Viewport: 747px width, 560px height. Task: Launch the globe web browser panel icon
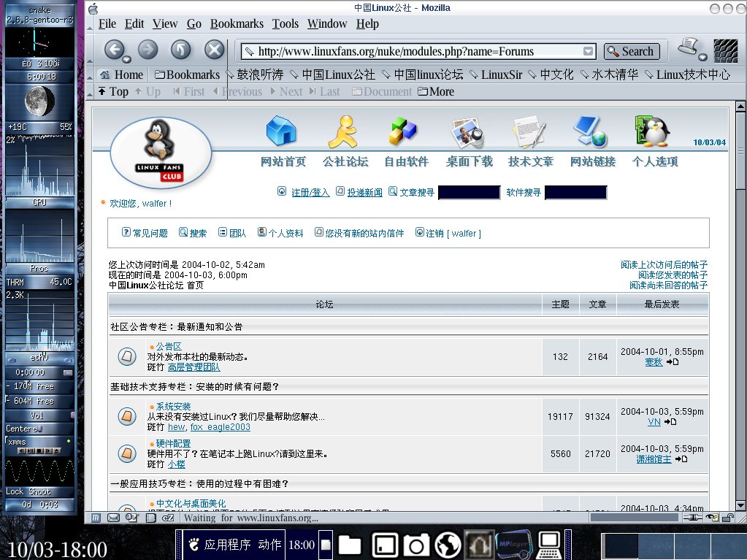448,545
